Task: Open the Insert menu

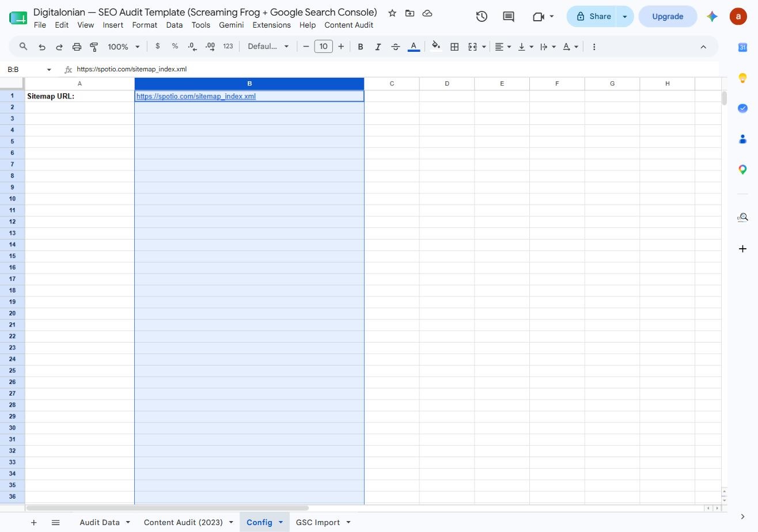Action: [x=113, y=25]
